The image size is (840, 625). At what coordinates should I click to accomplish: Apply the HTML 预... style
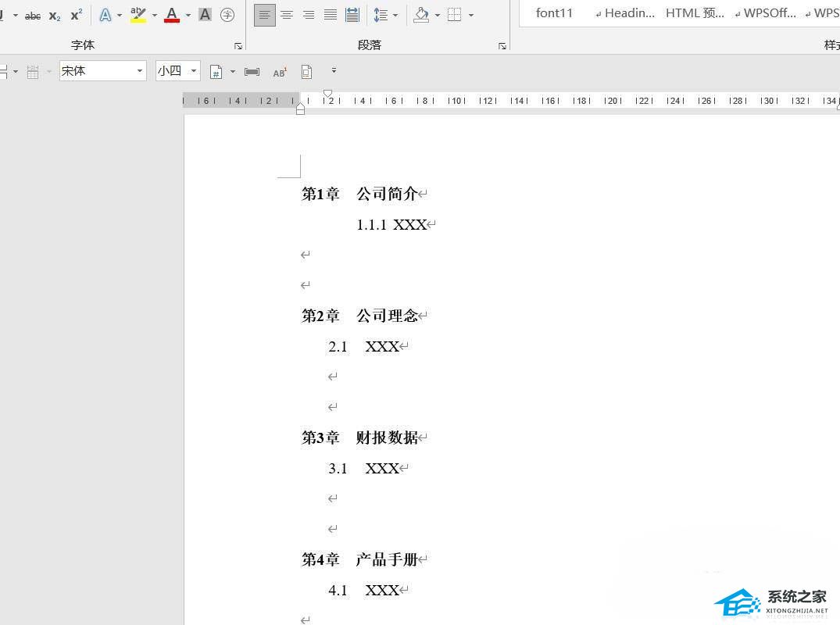coord(695,12)
